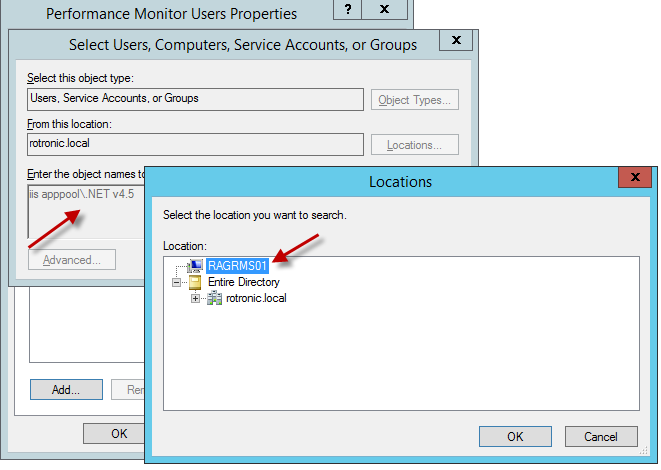Select the RAGRMS01 computer icon
The image size is (661, 470).
click(195, 266)
